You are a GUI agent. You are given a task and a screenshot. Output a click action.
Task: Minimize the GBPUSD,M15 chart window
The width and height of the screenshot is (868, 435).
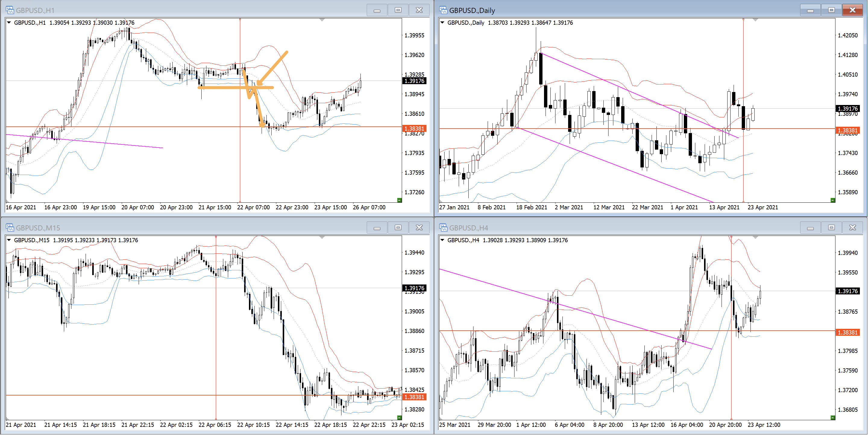[x=377, y=228]
